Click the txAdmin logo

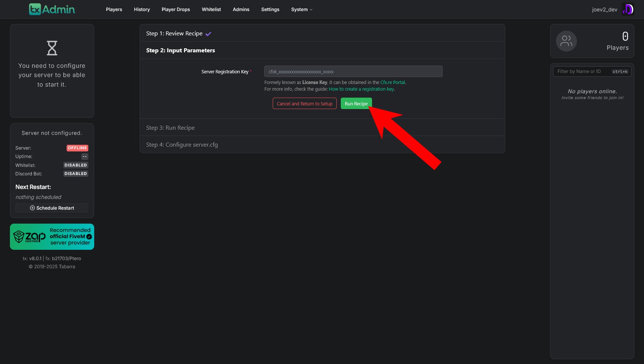(x=52, y=9)
